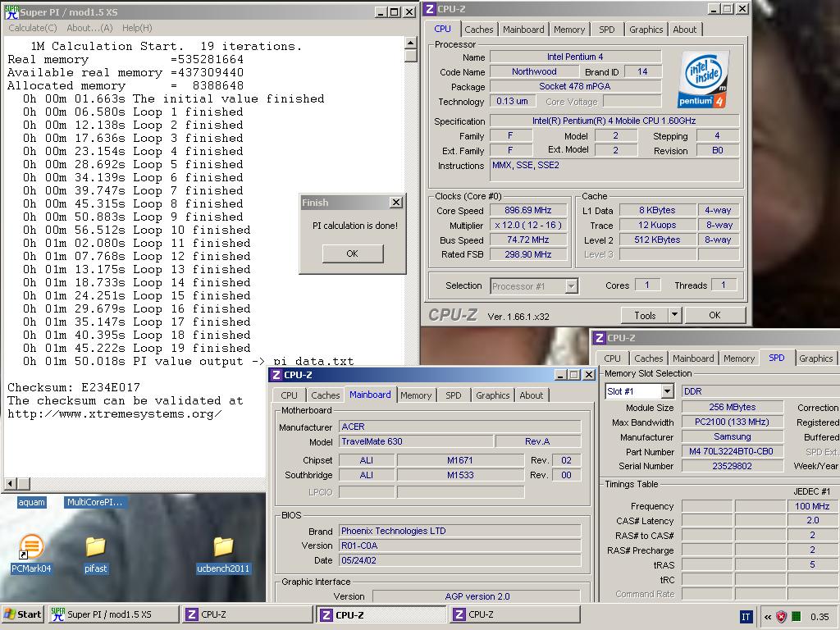Click Super PI horizontal scrollbar left arrow
This screenshot has width=840, height=630.
[10, 483]
